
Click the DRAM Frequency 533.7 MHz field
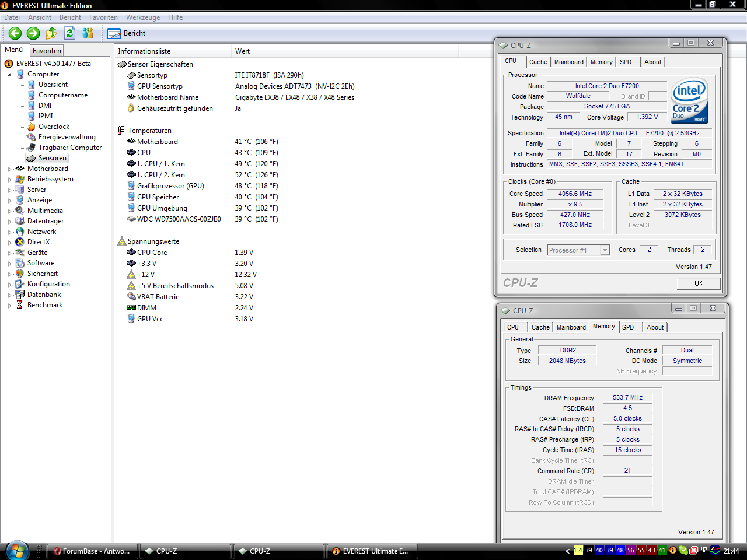pos(627,397)
